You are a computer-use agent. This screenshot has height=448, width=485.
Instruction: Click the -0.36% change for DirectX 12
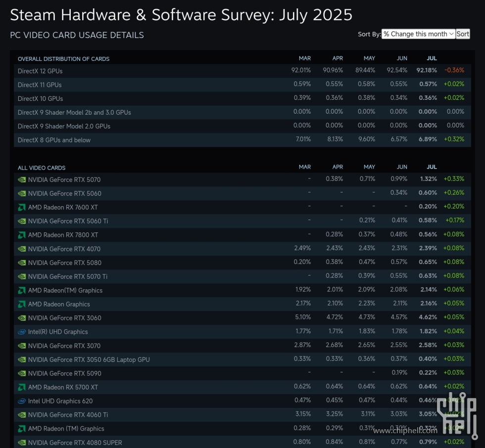coord(454,70)
